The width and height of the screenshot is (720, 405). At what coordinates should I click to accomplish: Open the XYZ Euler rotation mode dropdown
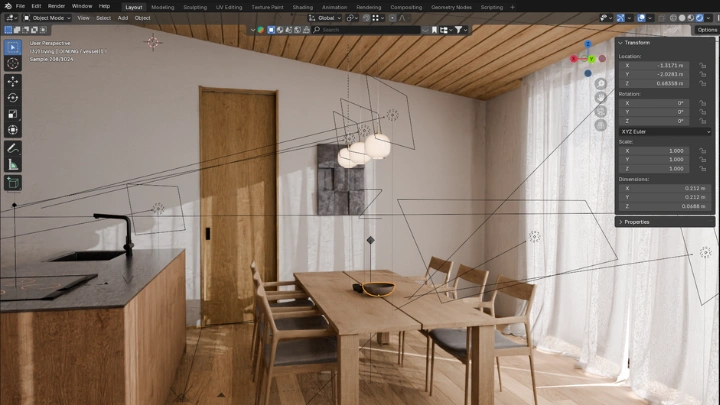(665, 132)
